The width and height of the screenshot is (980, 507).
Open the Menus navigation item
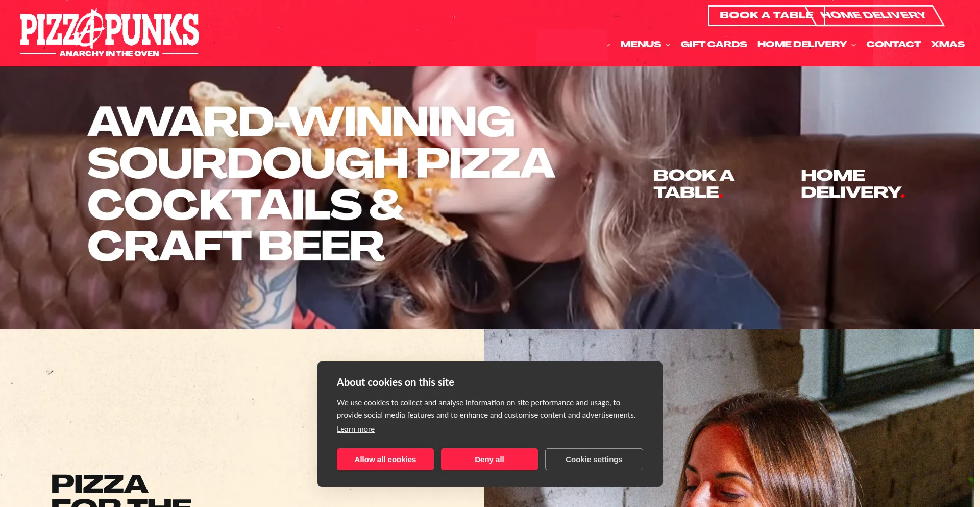[641, 44]
